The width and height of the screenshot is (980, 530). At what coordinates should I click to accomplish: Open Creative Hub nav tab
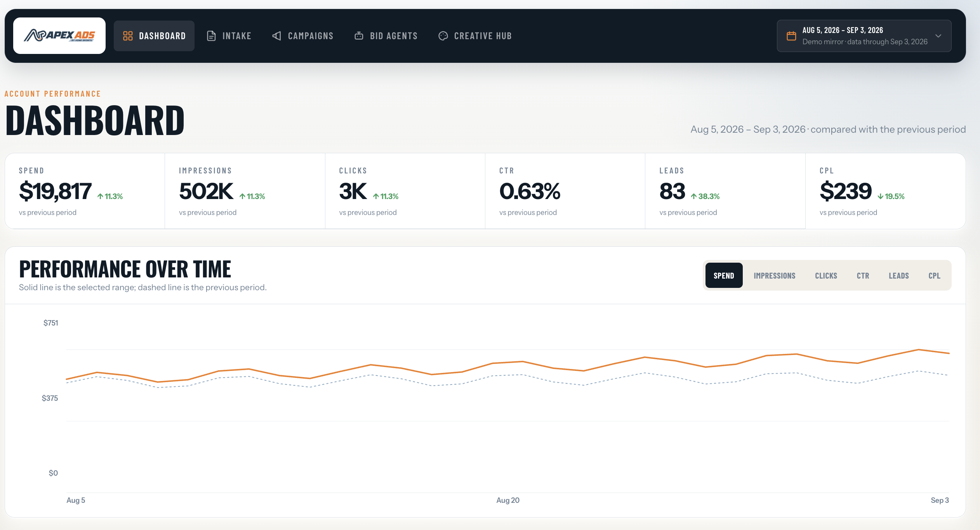coord(475,36)
